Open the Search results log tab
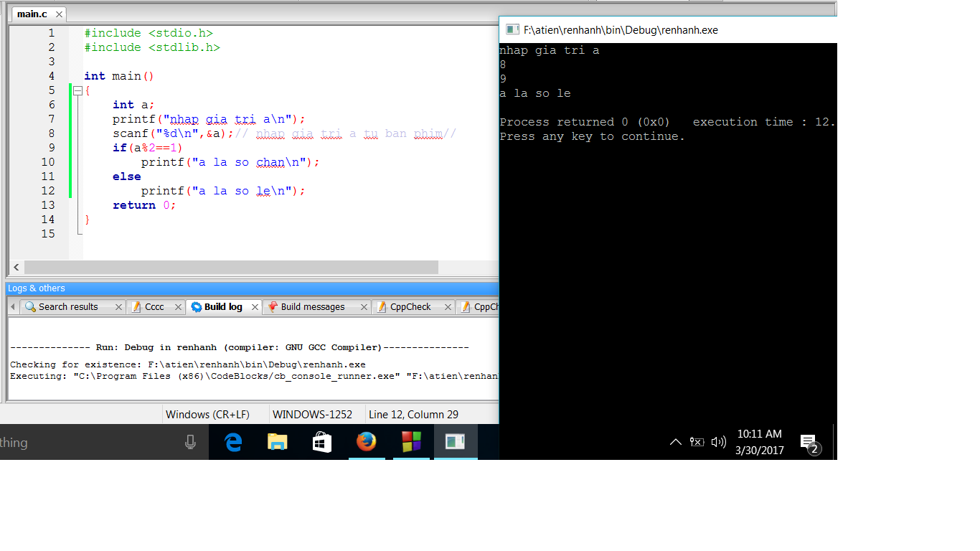This screenshot has height=551, width=980. point(68,307)
